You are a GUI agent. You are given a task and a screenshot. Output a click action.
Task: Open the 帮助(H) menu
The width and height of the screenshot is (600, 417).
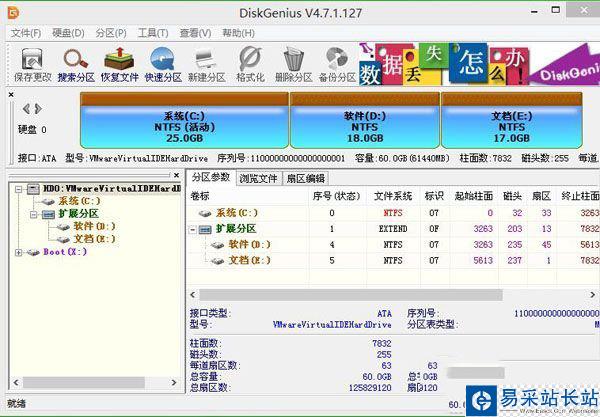[238, 33]
